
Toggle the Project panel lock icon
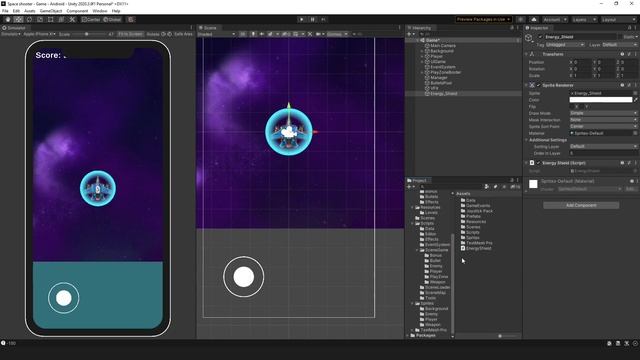pos(512,180)
